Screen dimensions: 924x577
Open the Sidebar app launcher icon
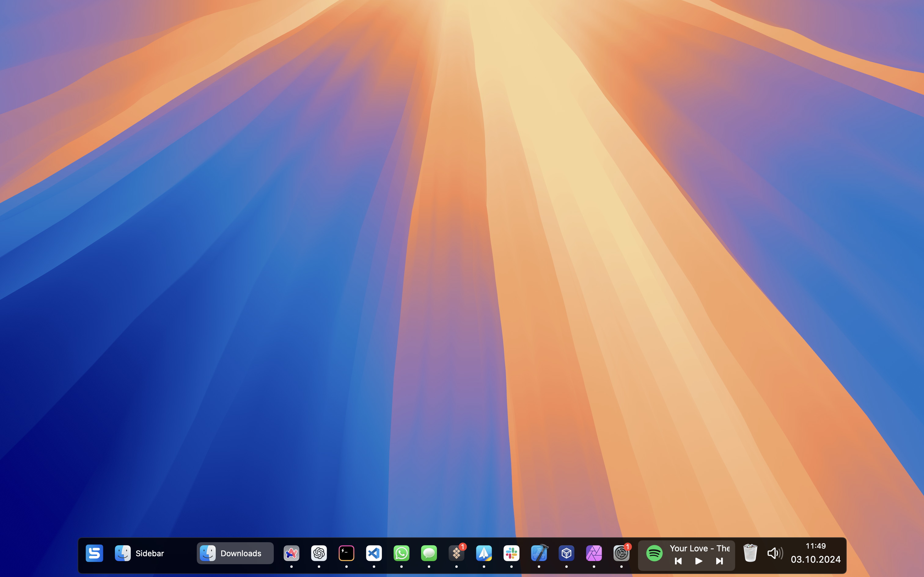pos(94,553)
